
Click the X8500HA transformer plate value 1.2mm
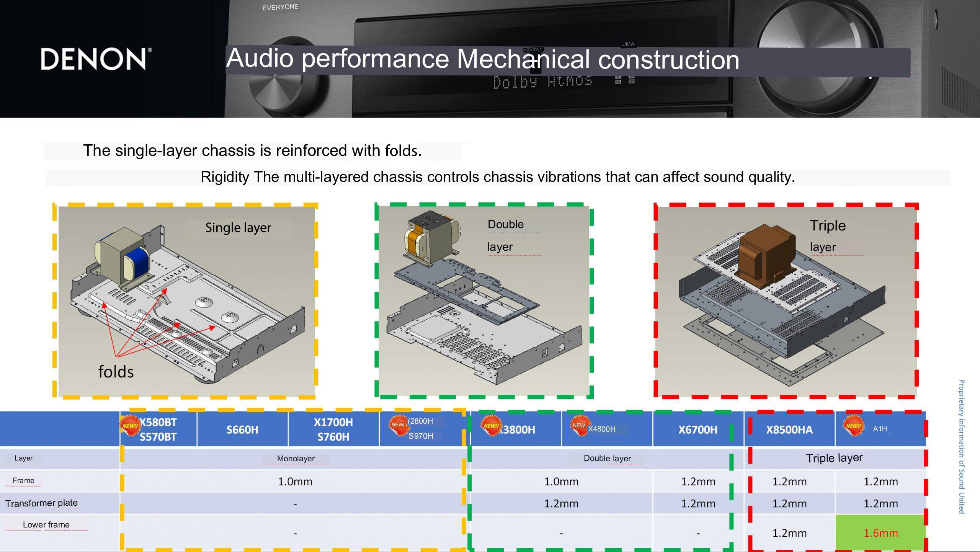pyautogui.click(x=789, y=504)
